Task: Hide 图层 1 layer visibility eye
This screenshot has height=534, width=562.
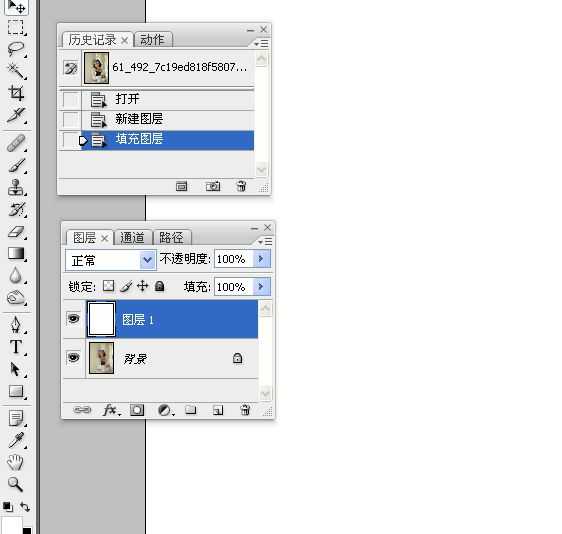Action: [x=73, y=318]
